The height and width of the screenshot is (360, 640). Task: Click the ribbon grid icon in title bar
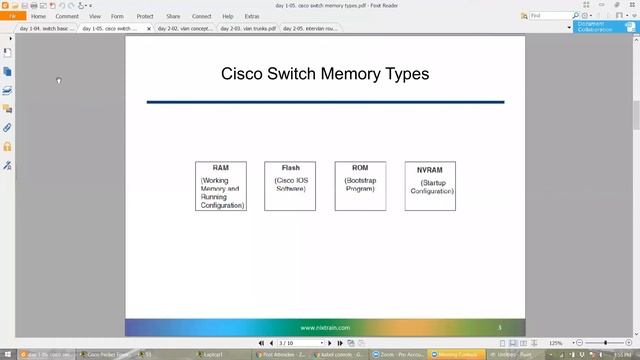pyautogui.click(x=586, y=5)
